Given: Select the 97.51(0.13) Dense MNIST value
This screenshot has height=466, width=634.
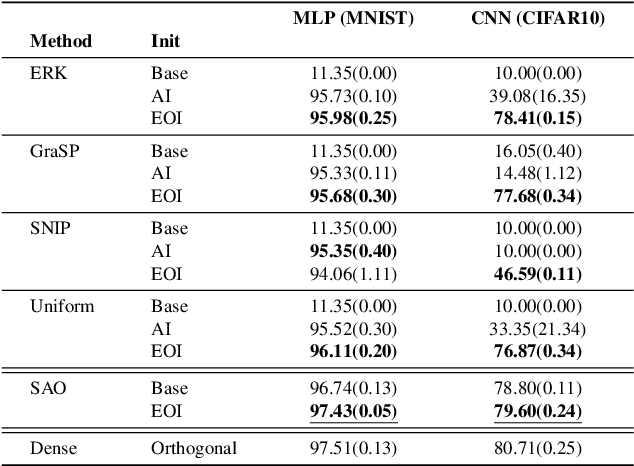Looking at the screenshot, I should click(354, 450).
